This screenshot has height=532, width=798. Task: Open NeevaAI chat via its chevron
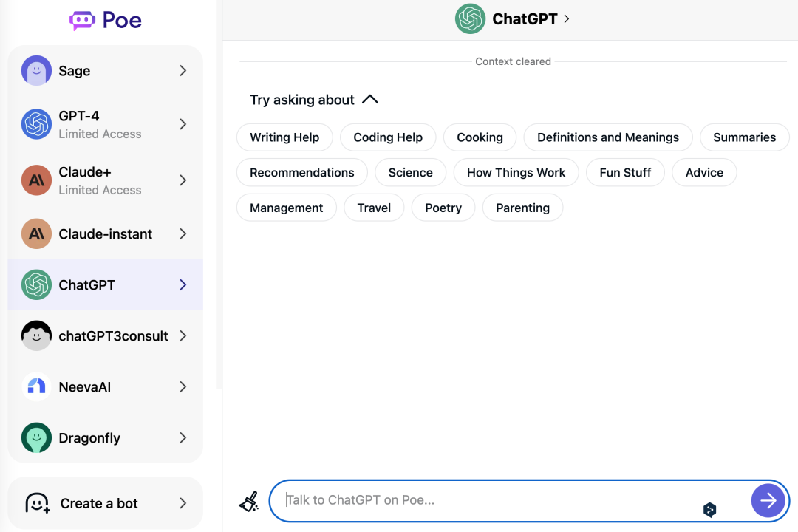point(183,386)
